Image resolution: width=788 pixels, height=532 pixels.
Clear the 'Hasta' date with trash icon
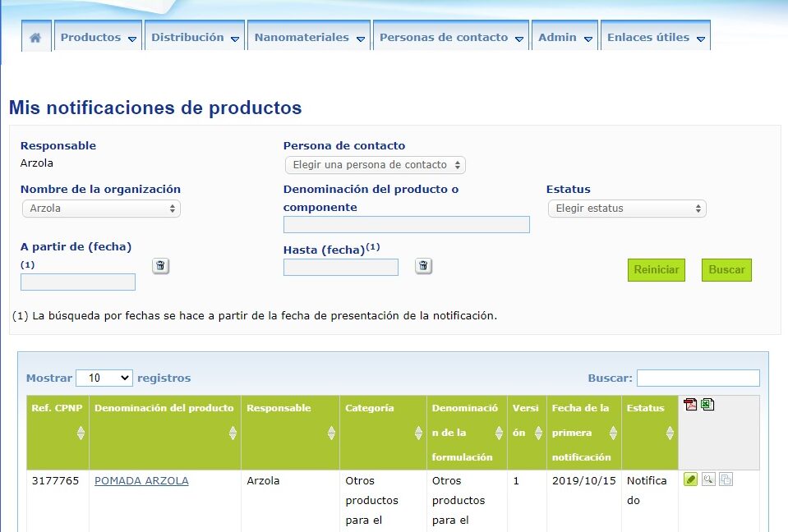point(423,265)
